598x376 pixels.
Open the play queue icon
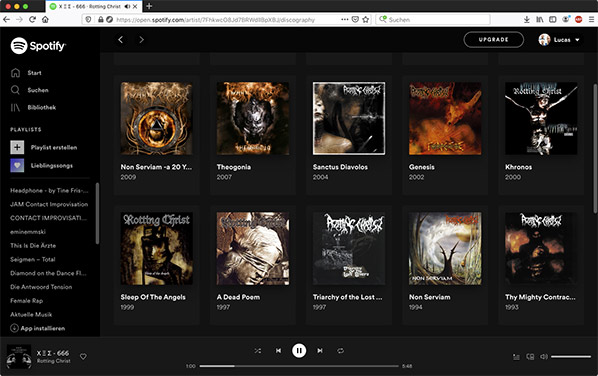pos(516,357)
